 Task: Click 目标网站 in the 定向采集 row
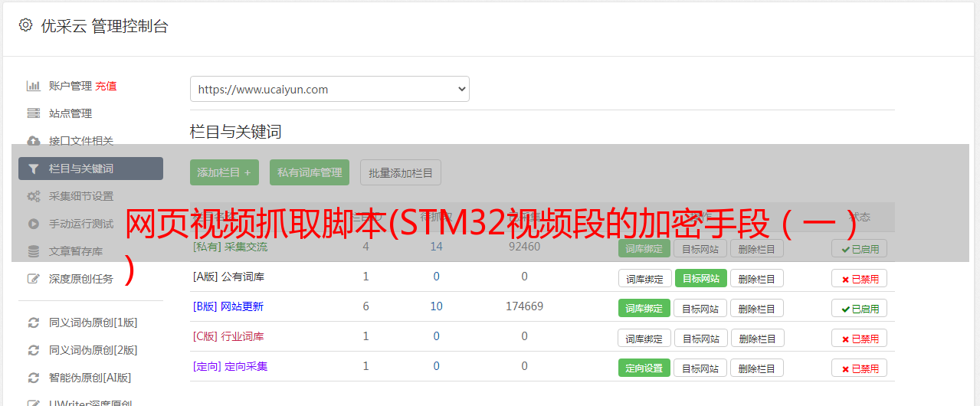tap(700, 368)
